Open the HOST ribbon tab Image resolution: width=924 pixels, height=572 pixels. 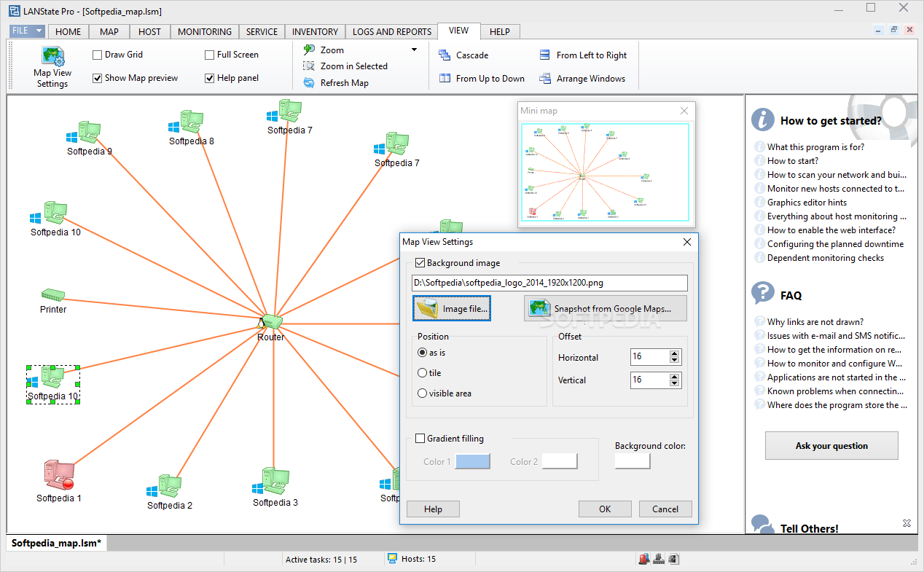pos(150,31)
